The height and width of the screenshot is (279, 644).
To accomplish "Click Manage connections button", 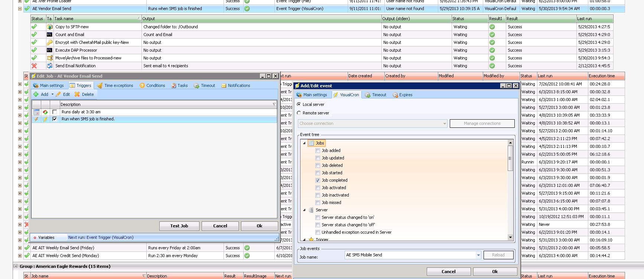I will (x=482, y=123).
